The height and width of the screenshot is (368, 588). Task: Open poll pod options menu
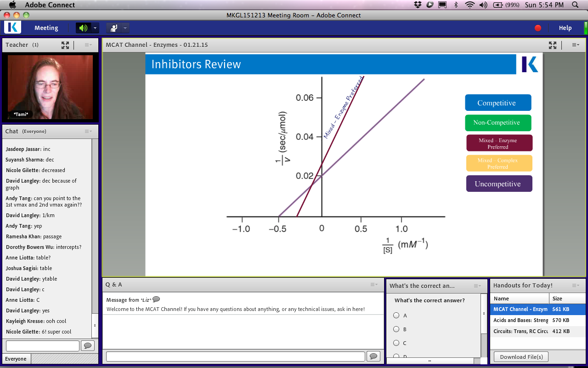pos(478,286)
